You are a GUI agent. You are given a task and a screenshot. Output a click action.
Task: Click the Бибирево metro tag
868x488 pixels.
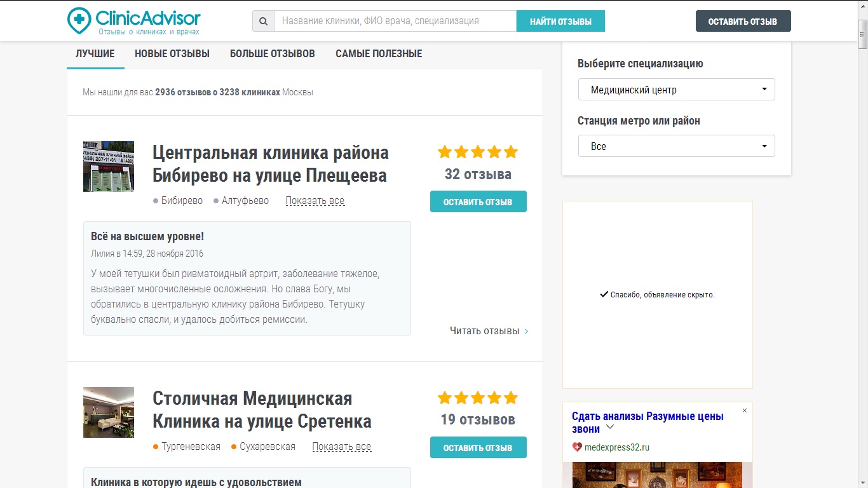178,201
